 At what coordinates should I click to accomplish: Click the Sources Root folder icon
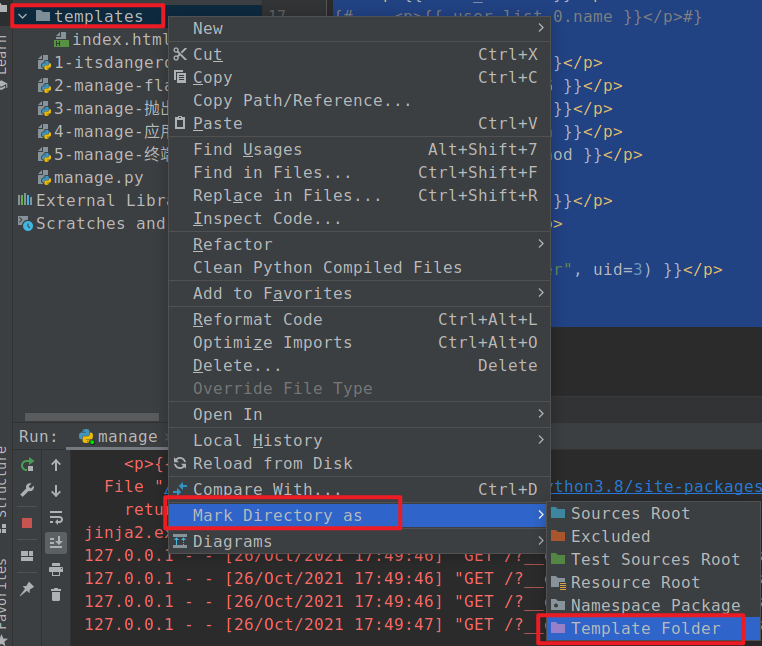click(x=558, y=512)
